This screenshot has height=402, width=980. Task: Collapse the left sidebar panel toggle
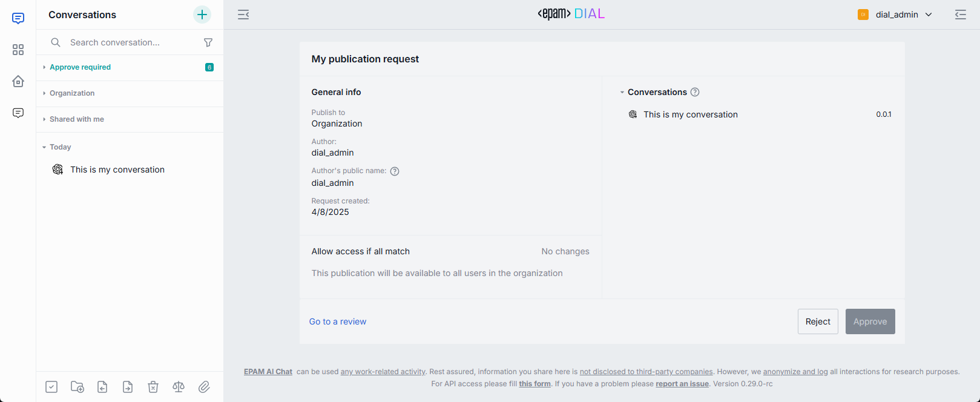coord(243,15)
